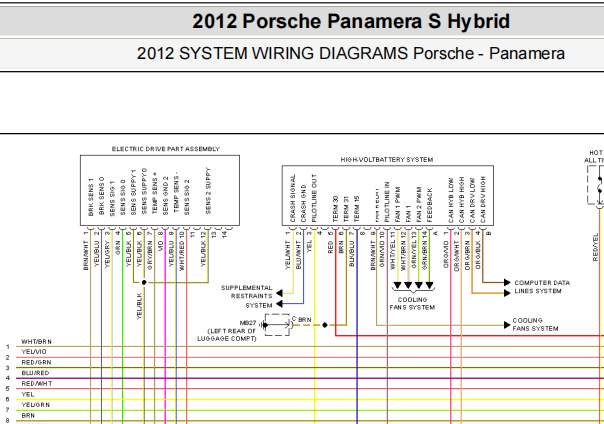Click the 'ORG/BRN' wire color label
Viewport: 604px width, 424px height.
point(467,255)
